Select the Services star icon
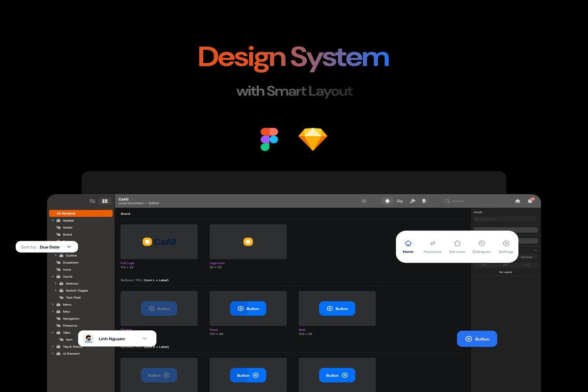Viewport: 588px width, 392px height. pyautogui.click(x=457, y=243)
